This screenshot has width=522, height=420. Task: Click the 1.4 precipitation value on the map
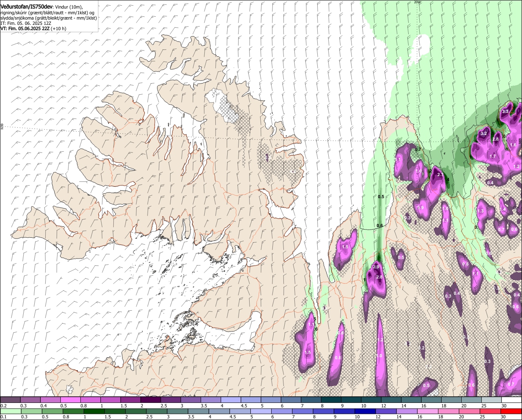[503, 210]
